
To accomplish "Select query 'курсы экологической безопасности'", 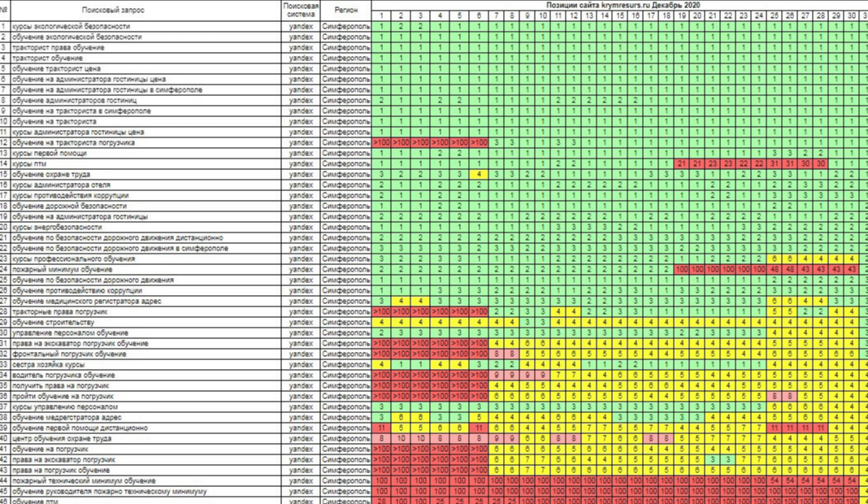I will click(x=72, y=26).
